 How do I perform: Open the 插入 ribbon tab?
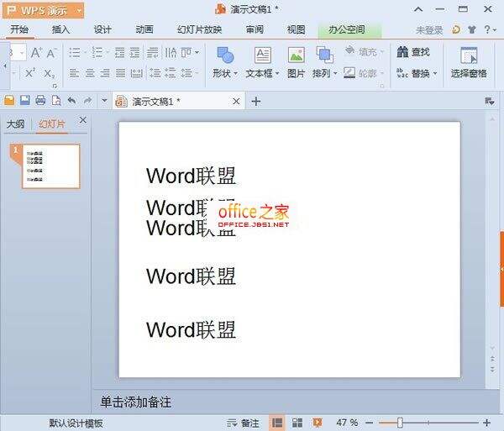60,29
